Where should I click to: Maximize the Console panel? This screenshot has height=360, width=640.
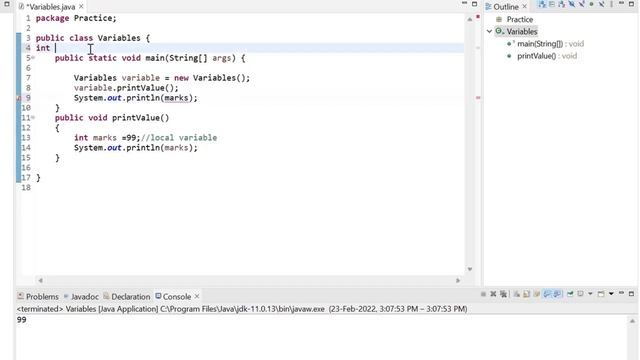pyautogui.click(x=631, y=294)
